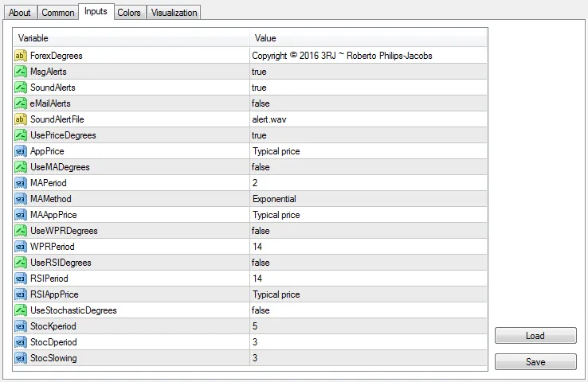Click the string icon beside ForexDegrees
Image resolution: width=588 pixels, height=382 pixels.
pos(21,56)
